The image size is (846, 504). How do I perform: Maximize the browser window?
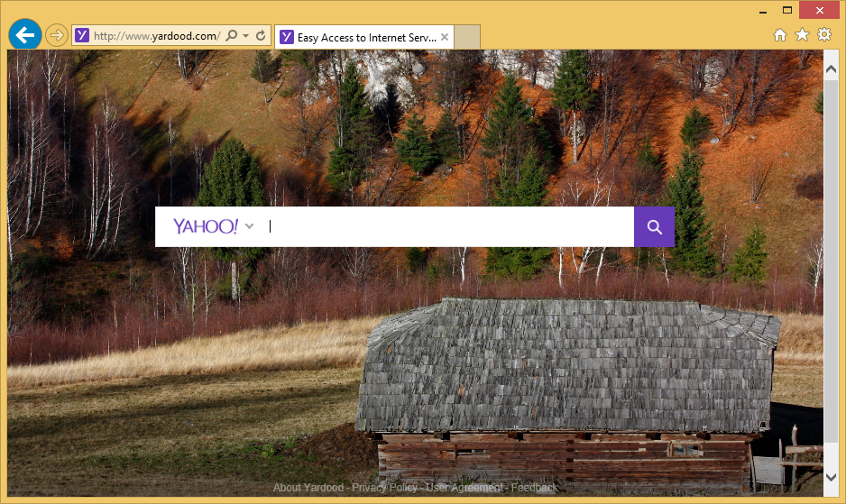coord(787,10)
